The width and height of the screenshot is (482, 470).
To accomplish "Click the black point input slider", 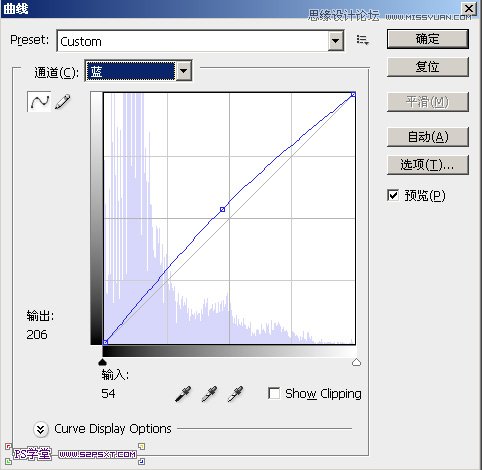I will click(103, 362).
